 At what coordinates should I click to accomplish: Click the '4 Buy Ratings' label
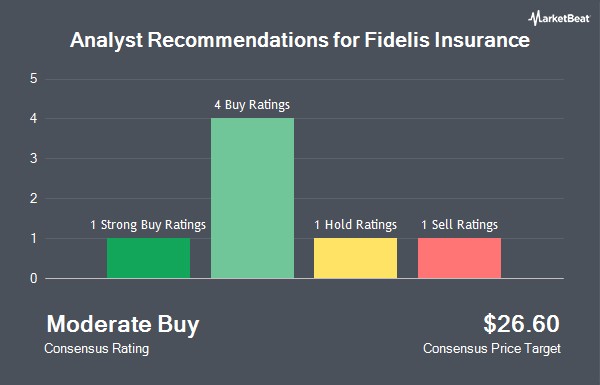[252, 104]
